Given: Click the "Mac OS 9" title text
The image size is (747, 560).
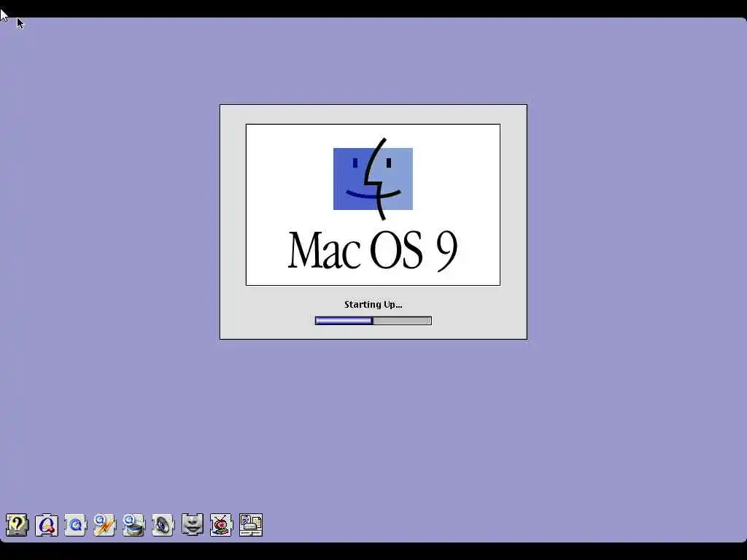Looking at the screenshot, I should click(373, 251).
